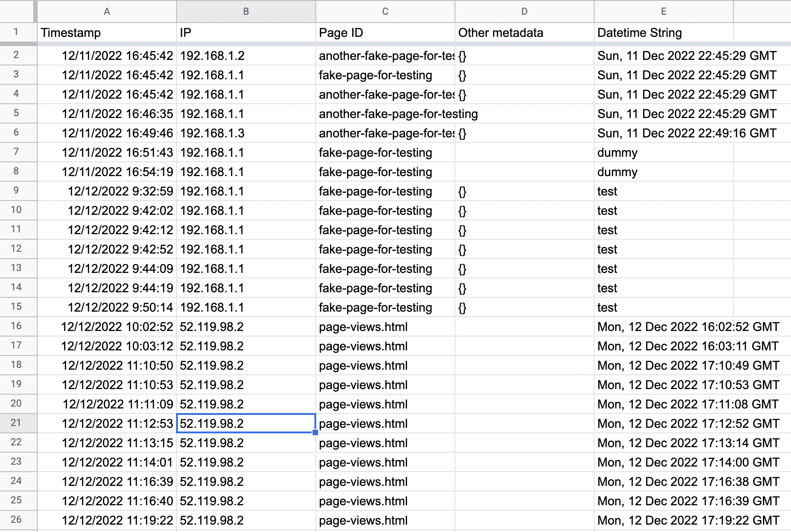Click the select-all corner box
Viewport: 791px width, 532px height.
(x=17, y=12)
